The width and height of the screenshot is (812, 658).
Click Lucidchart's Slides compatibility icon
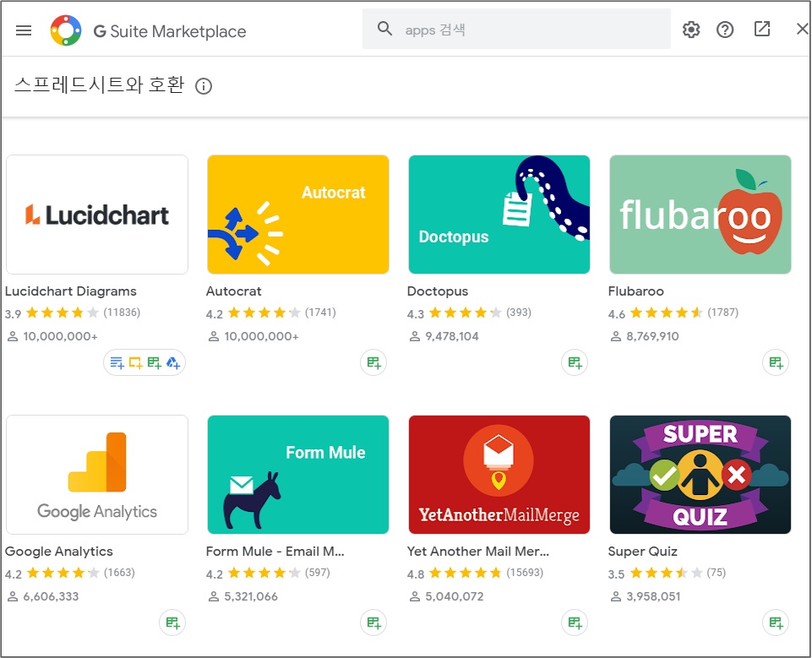[136, 363]
